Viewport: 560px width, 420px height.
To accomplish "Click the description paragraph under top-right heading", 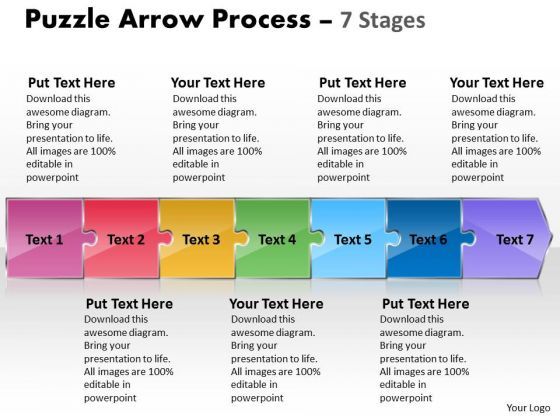I will click(496, 138).
